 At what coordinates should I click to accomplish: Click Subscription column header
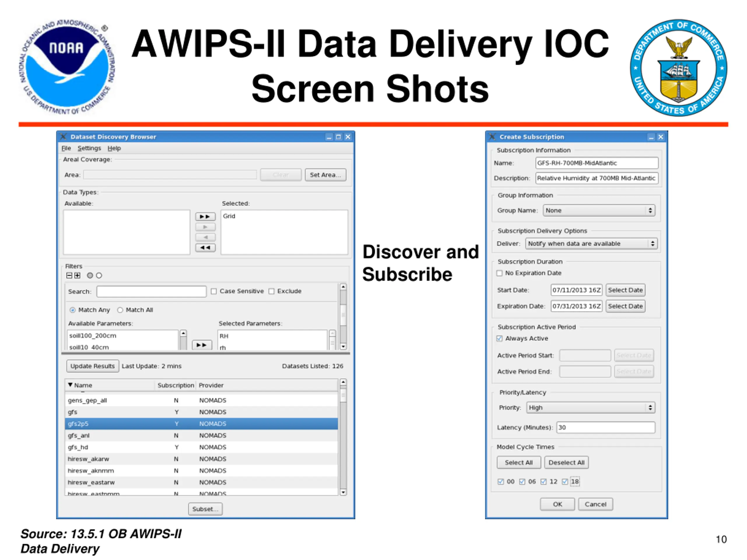[x=176, y=385]
